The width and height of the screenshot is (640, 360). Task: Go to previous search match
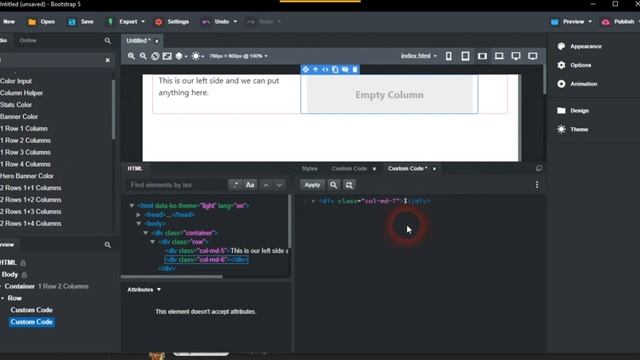(x=266, y=185)
